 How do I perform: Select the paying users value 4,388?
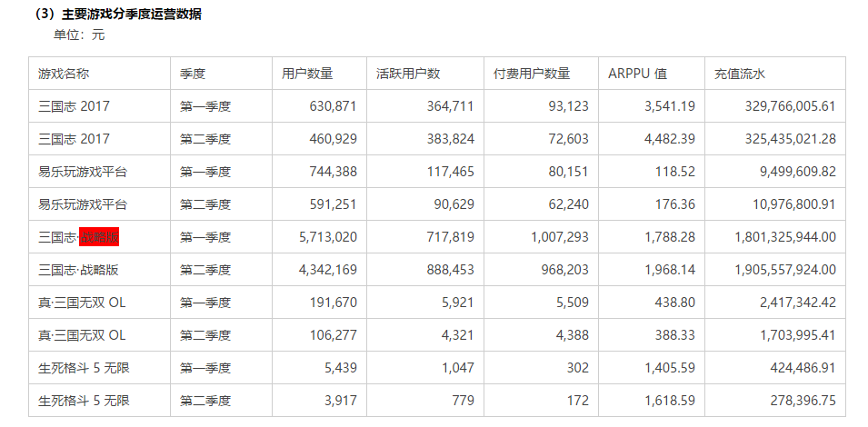573,336
